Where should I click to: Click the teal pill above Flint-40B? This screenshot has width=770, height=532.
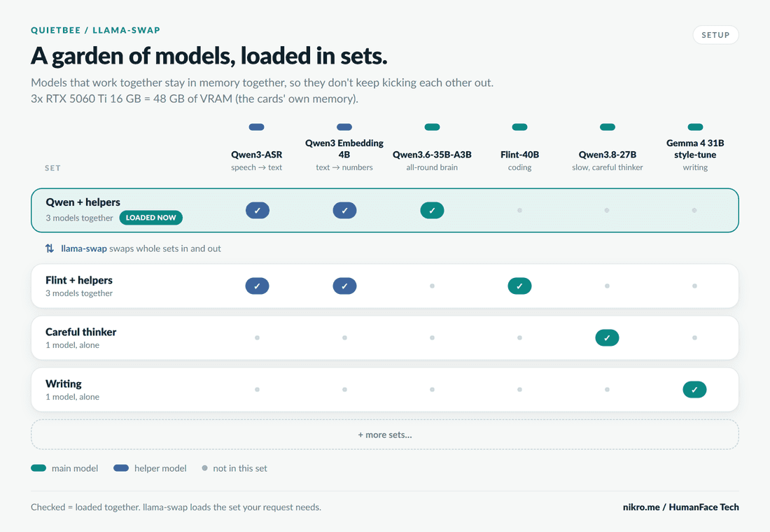click(519, 127)
